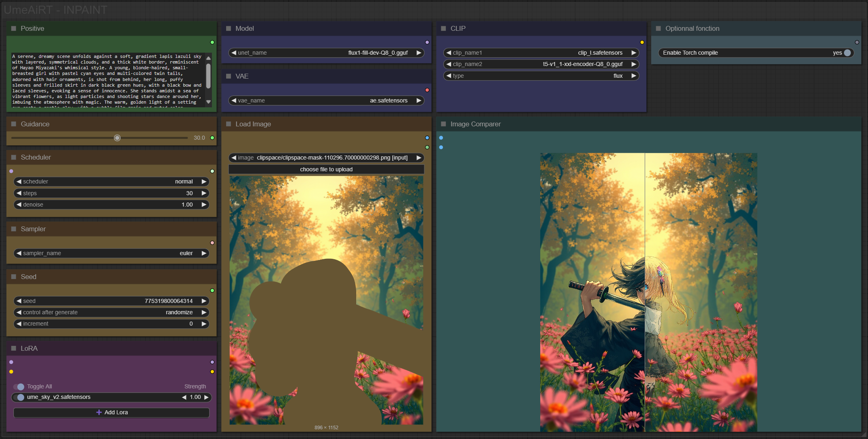This screenshot has width=868, height=439.
Task: Click left arrow on denoise value
Action: (x=19, y=205)
